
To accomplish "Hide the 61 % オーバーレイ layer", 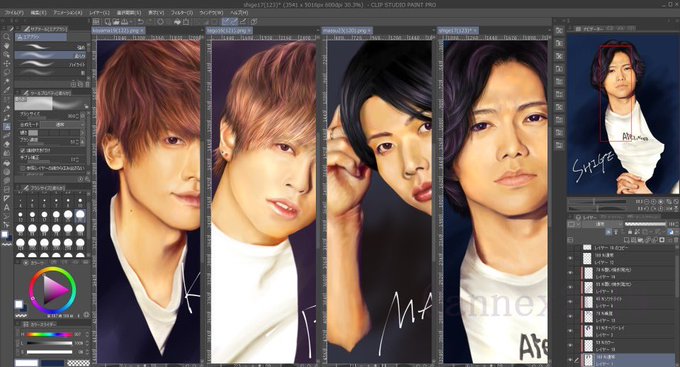I will click(571, 331).
